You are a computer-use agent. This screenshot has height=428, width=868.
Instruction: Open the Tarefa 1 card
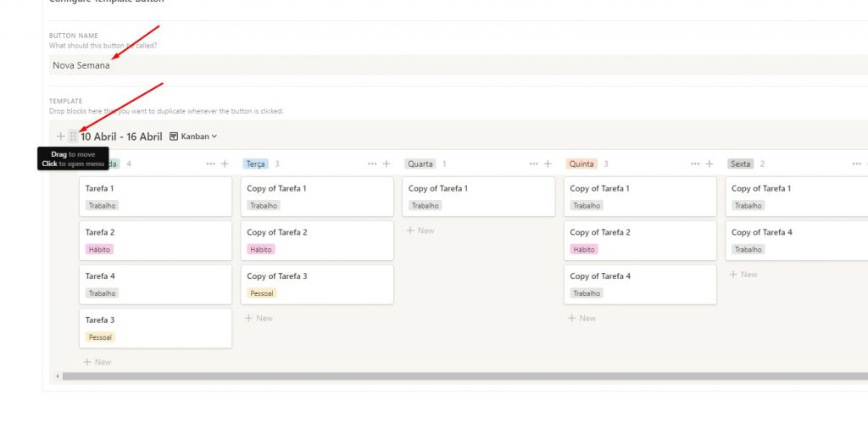(x=156, y=197)
